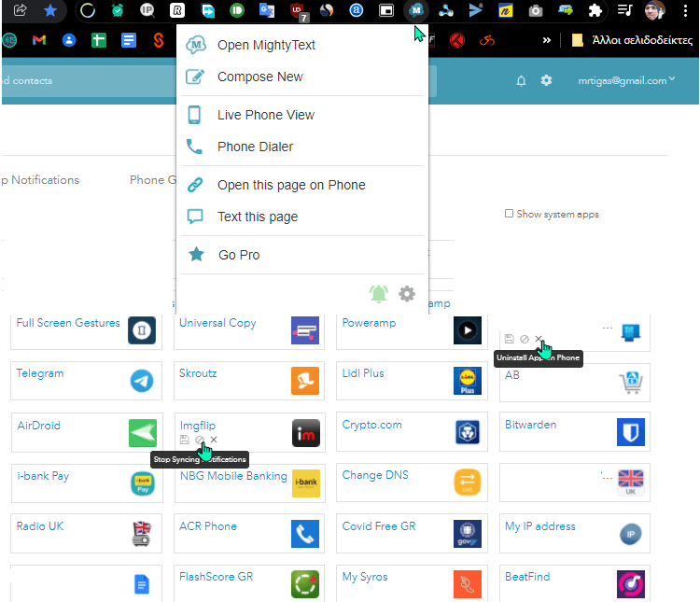Open Chrome three-dot menu
The height and width of the screenshot is (602, 700).
click(x=685, y=10)
